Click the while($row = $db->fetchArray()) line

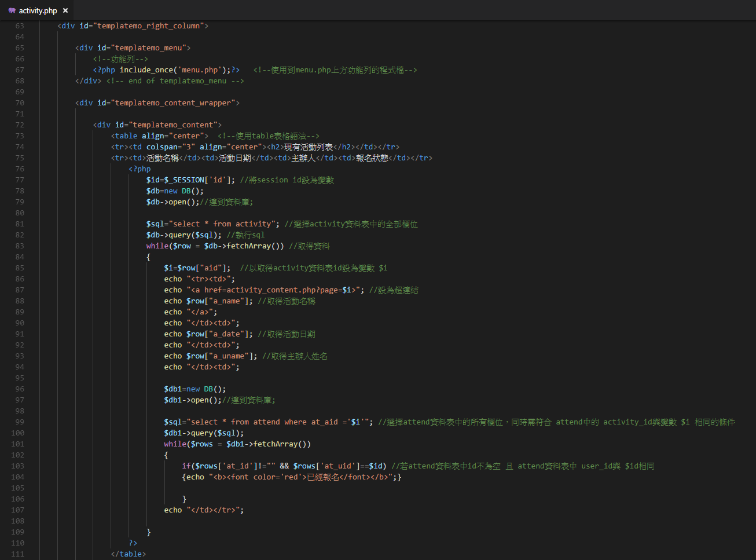[x=215, y=246]
